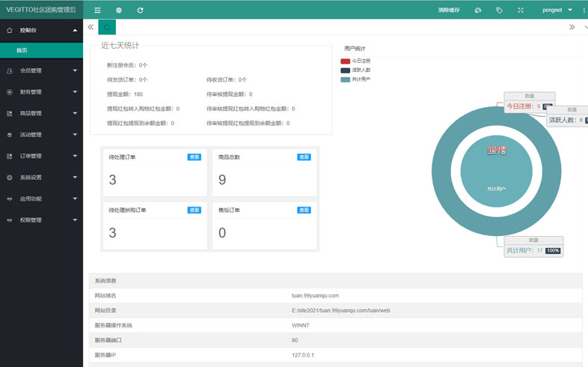Select 首页 submenu item

pos(41,50)
